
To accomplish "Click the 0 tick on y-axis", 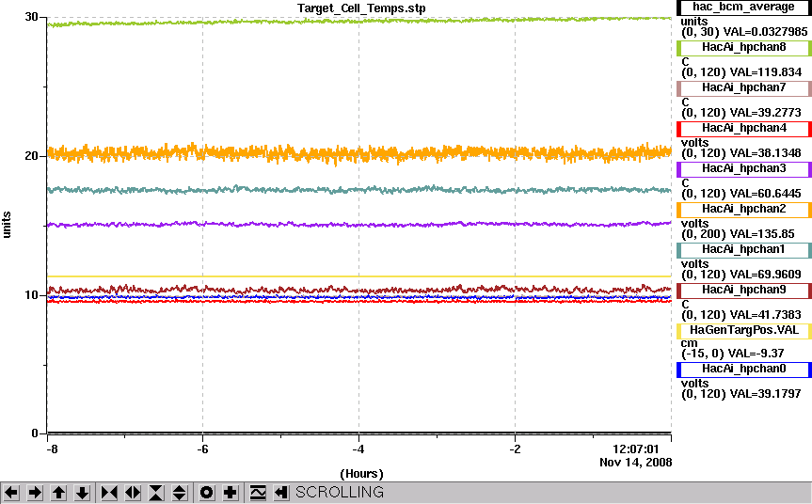I will [35, 433].
